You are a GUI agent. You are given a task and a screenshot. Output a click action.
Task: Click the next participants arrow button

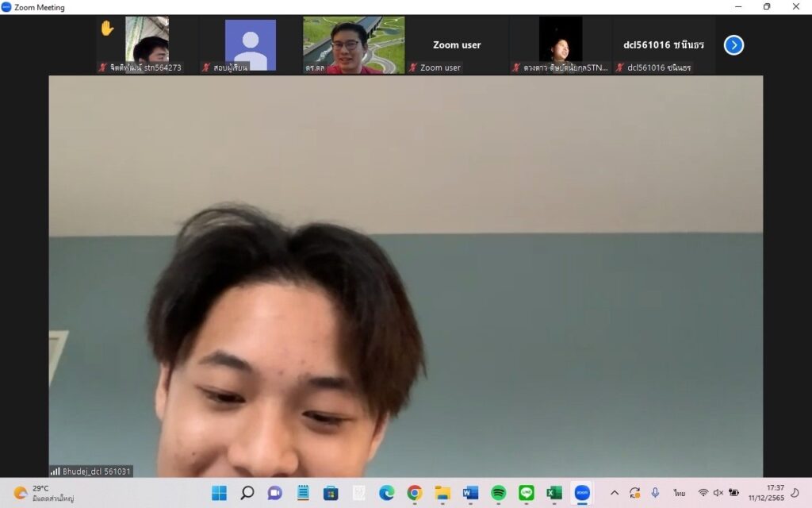pyautogui.click(x=733, y=45)
